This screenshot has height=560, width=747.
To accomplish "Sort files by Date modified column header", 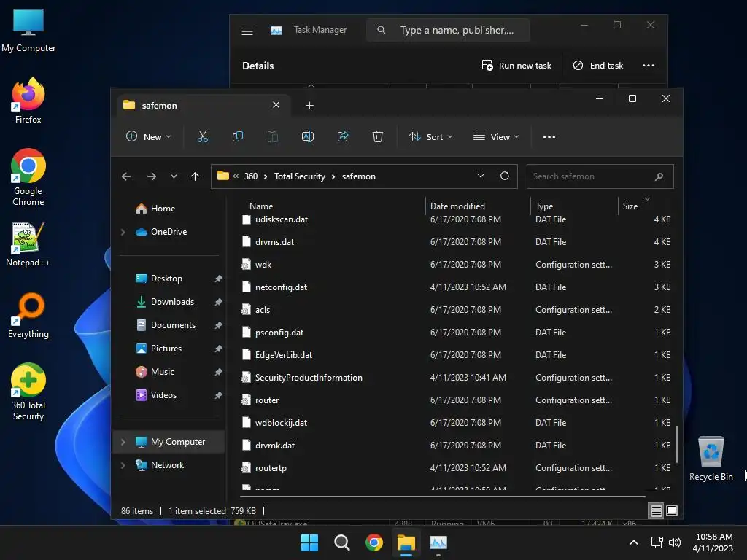I will (457, 206).
